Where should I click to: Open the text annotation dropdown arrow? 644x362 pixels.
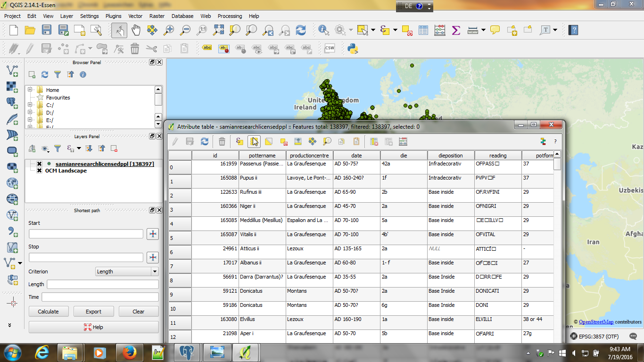555,30
